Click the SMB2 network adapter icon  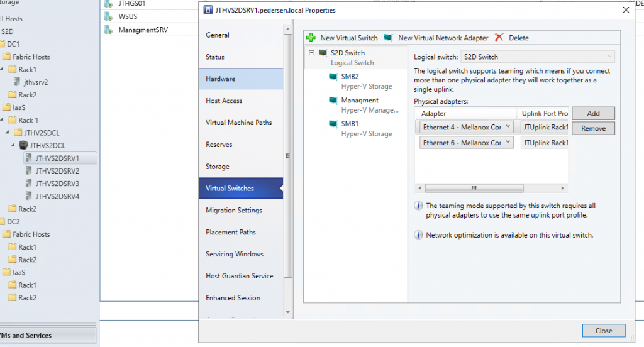tap(333, 77)
